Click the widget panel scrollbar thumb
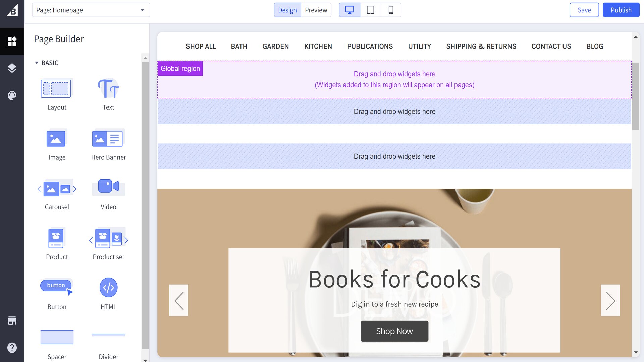Viewport: 644px width, 362px height. coord(145,205)
